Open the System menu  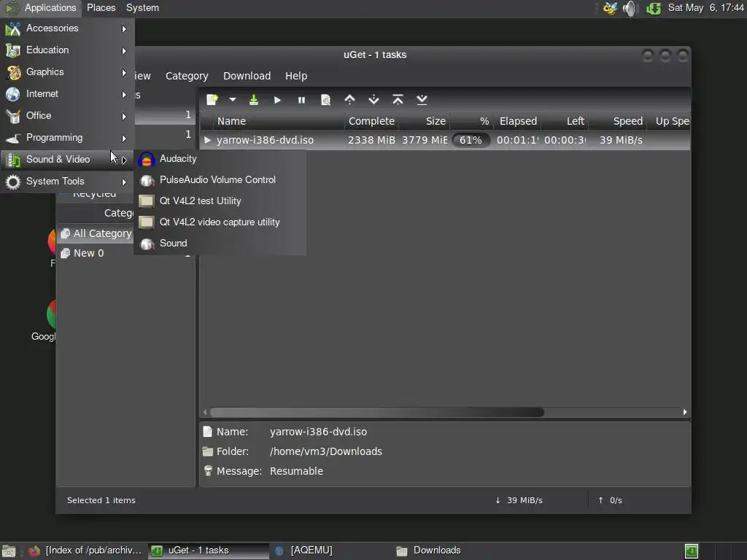(x=142, y=7)
